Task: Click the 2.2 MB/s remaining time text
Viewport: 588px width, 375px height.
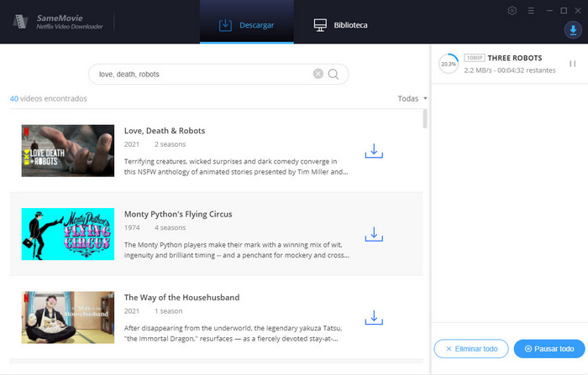Action: point(510,70)
